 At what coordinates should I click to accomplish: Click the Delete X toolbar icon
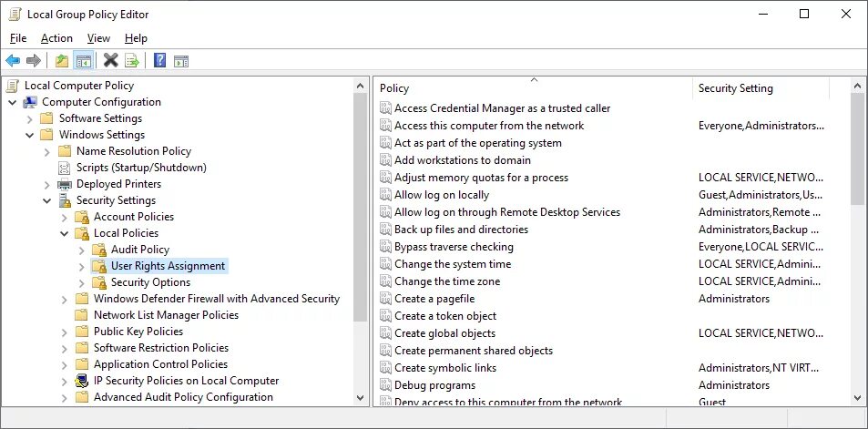pyautogui.click(x=110, y=61)
